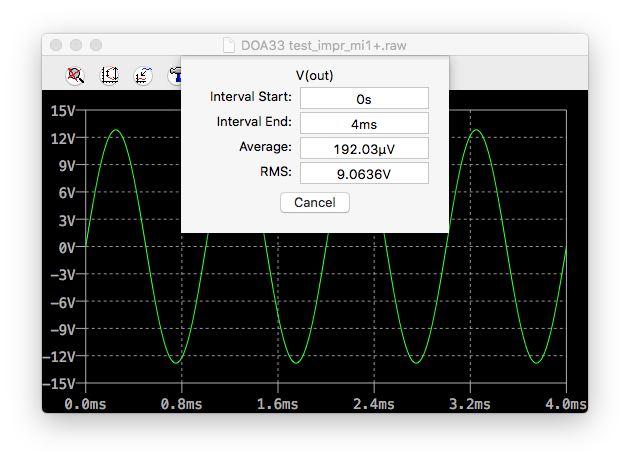This screenshot has width=630, height=463.
Task: Click the 9V vertical axis label
Action: [67, 166]
